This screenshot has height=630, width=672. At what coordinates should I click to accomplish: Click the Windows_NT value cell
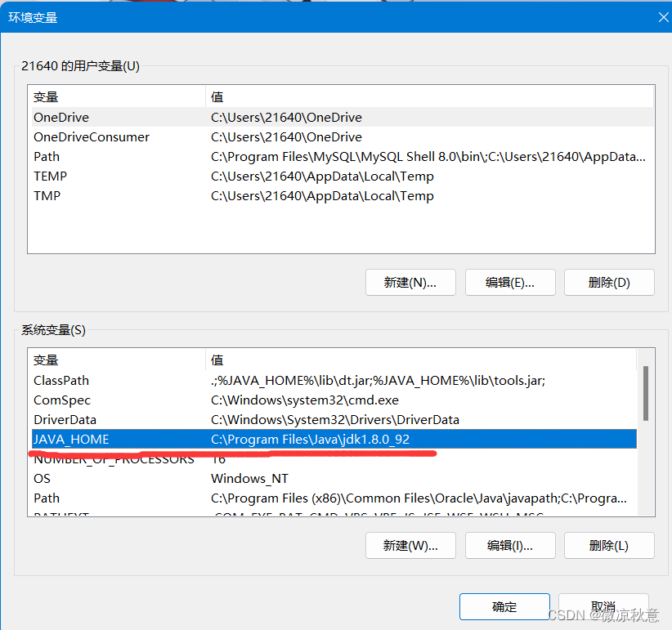249,478
